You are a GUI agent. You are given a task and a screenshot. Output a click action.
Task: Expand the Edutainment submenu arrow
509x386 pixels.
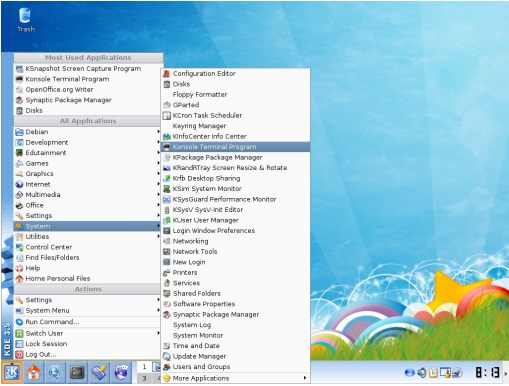158,153
